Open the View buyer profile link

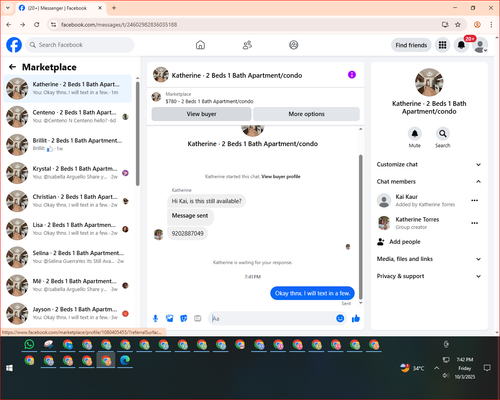281,177
